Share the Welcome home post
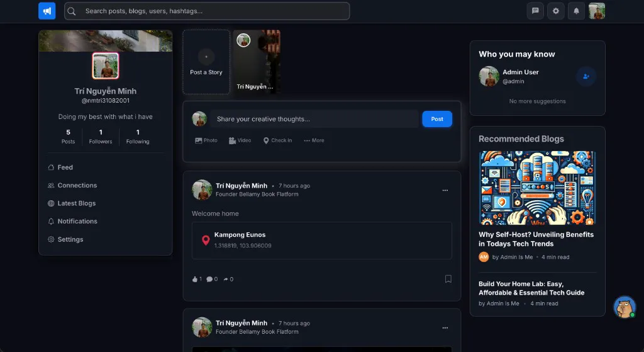Image resolution: width=644 pixels, height=352 pixels. coord(228,279)
